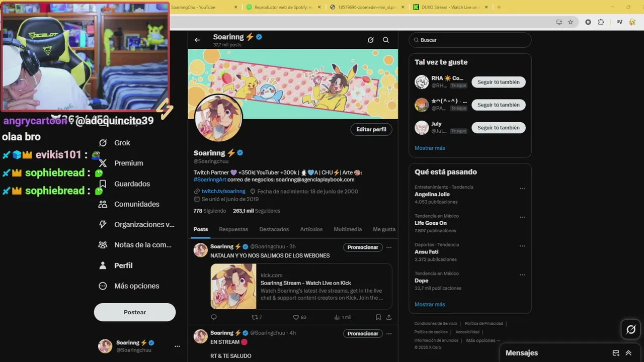The image size is (644, 362).
Task: Share the NATALAN post
Action: coord(389,317)
